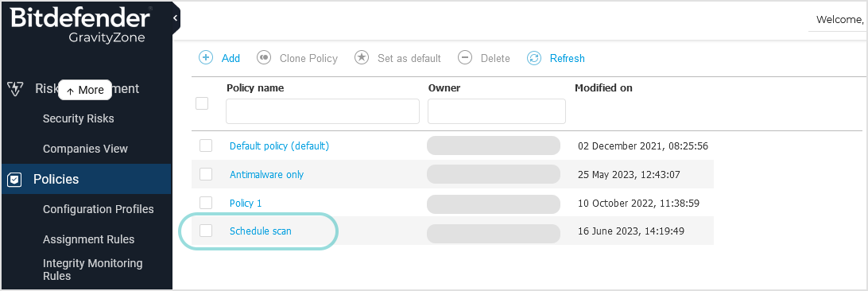This screenshot has height=291, width=868.
Task: Select Policies in the sidebar
Action: (x=87, y=179)
